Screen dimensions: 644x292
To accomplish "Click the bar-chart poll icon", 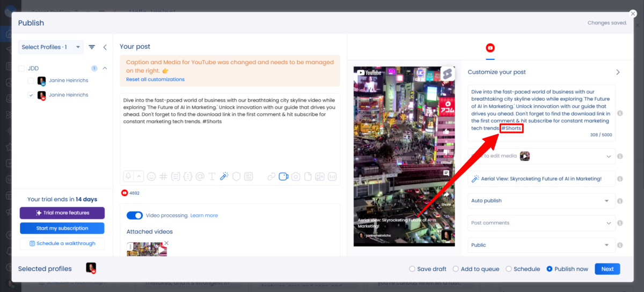I will (x=332, y=176).
